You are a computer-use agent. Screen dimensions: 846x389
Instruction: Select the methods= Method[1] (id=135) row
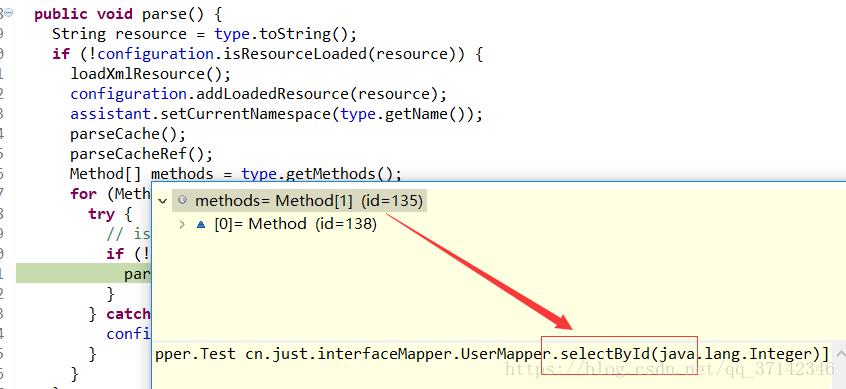point(299,201)
